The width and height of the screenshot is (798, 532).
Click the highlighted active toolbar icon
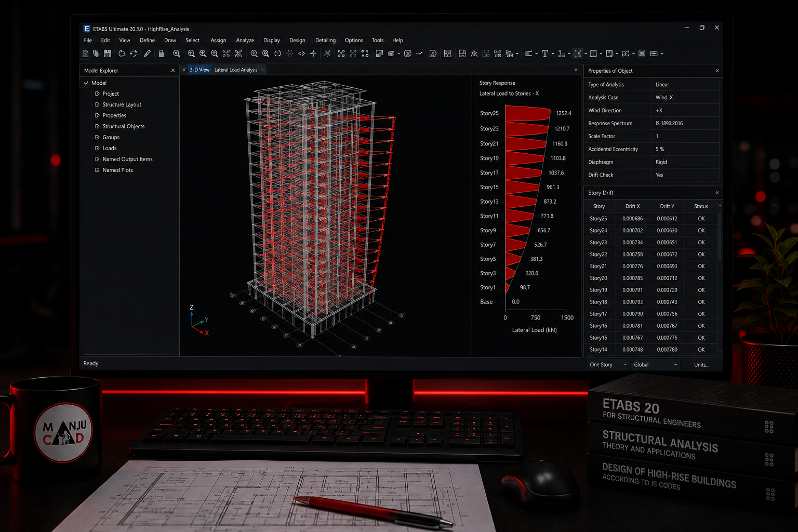(578, 54)
